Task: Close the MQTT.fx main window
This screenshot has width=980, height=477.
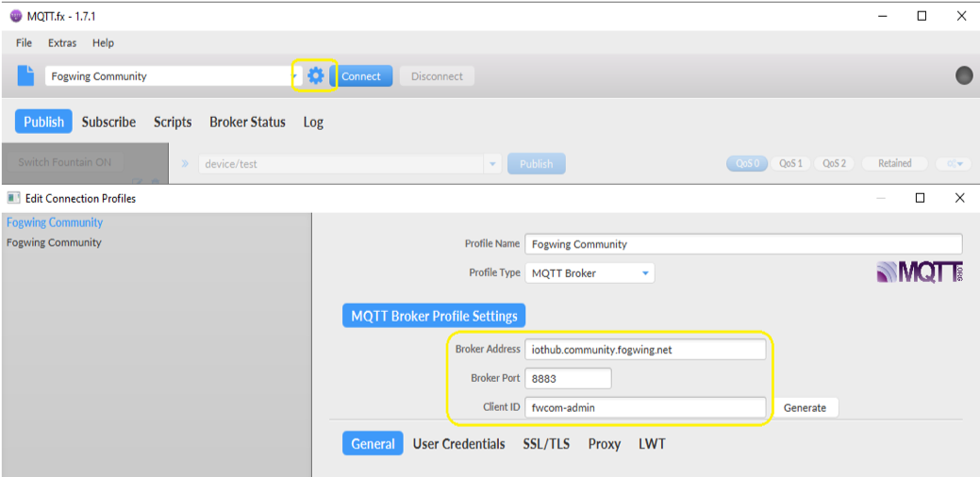Action: tap(962, 17)
